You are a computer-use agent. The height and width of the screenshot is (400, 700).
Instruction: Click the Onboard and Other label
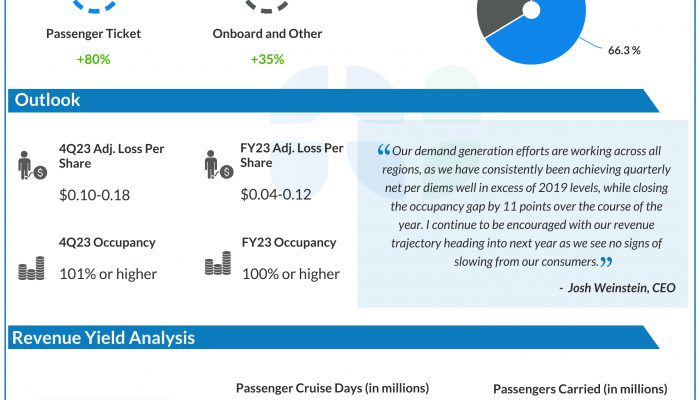coord(267,34)
